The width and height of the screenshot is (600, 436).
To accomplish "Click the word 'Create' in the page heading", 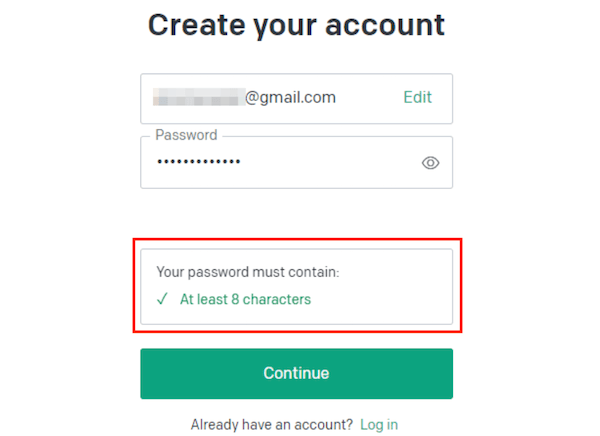I will click(196, 25).
